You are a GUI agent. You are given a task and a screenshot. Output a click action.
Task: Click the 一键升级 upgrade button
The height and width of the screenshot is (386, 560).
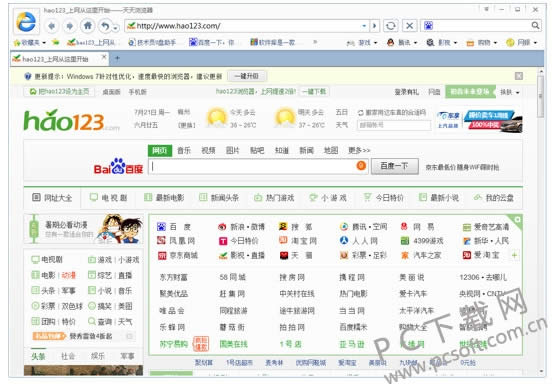point(246,76)
